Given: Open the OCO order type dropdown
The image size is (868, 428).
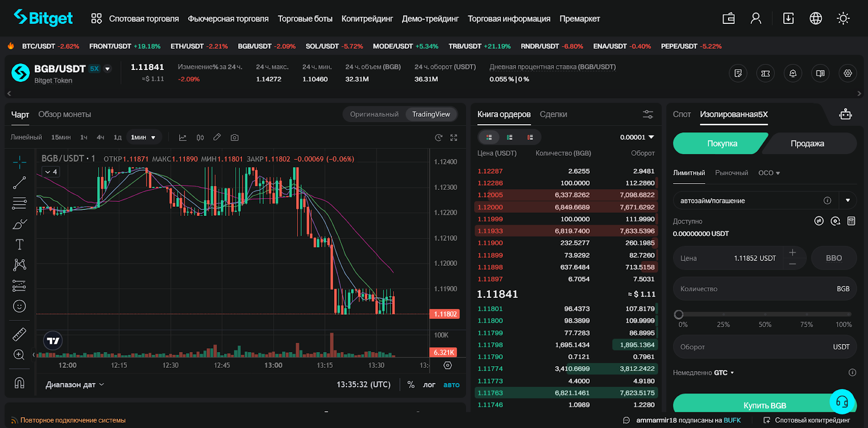Looking at the screenshot, I should click(769, 173).
